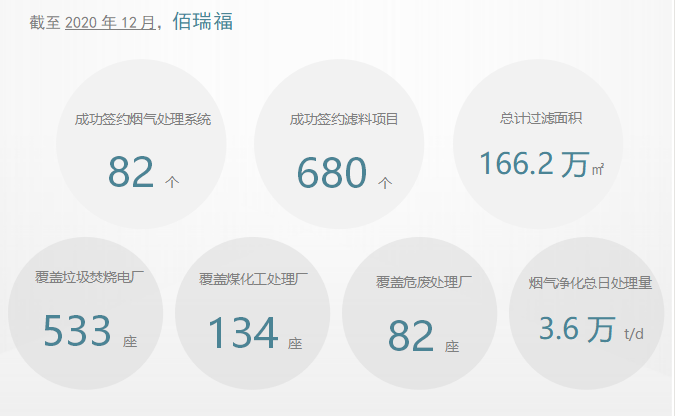Click the number 680
The height and width of the screenshot is (416, 675).
[x=332, y=173]
